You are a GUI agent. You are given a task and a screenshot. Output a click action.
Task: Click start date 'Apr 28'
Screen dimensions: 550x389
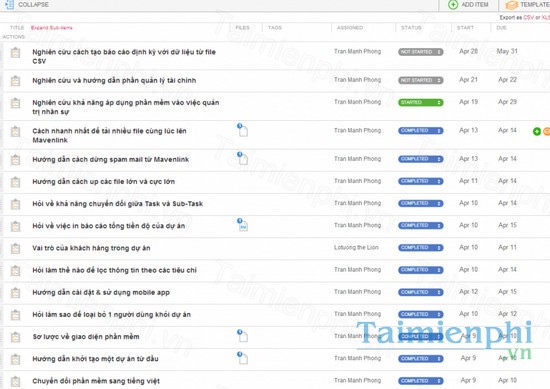pyautogui.click(x=468, y=51)
